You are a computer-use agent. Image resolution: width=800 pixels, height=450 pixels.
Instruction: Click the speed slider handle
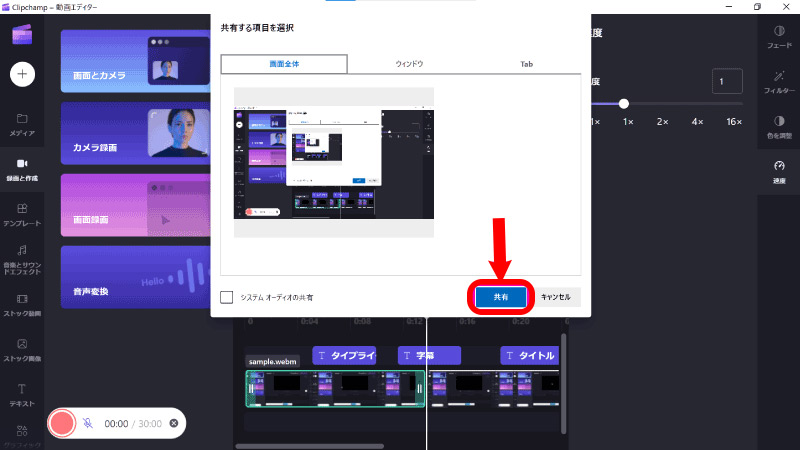[623, 104]
